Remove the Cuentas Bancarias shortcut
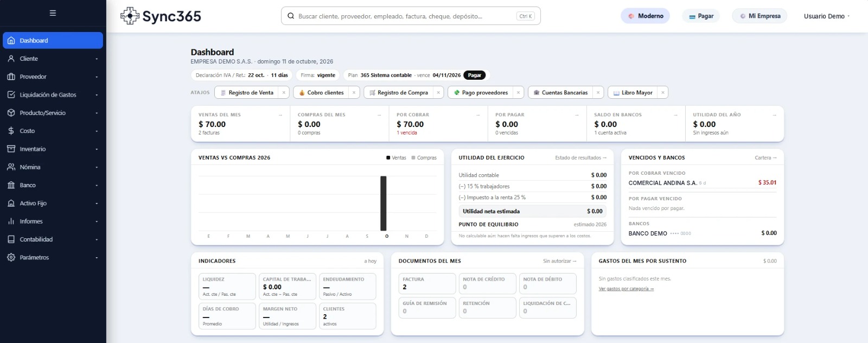The image size is (868, 343). coord(598,93)
